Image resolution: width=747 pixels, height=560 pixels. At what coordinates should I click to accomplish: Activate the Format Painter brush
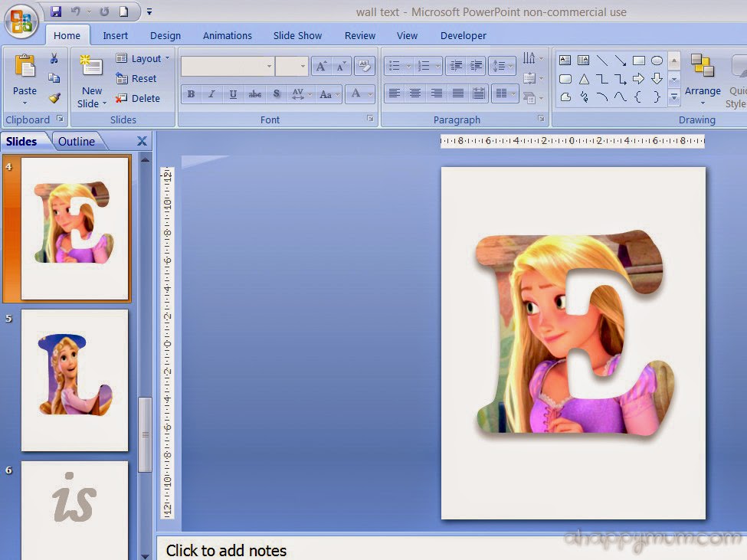tap(54, 97)
